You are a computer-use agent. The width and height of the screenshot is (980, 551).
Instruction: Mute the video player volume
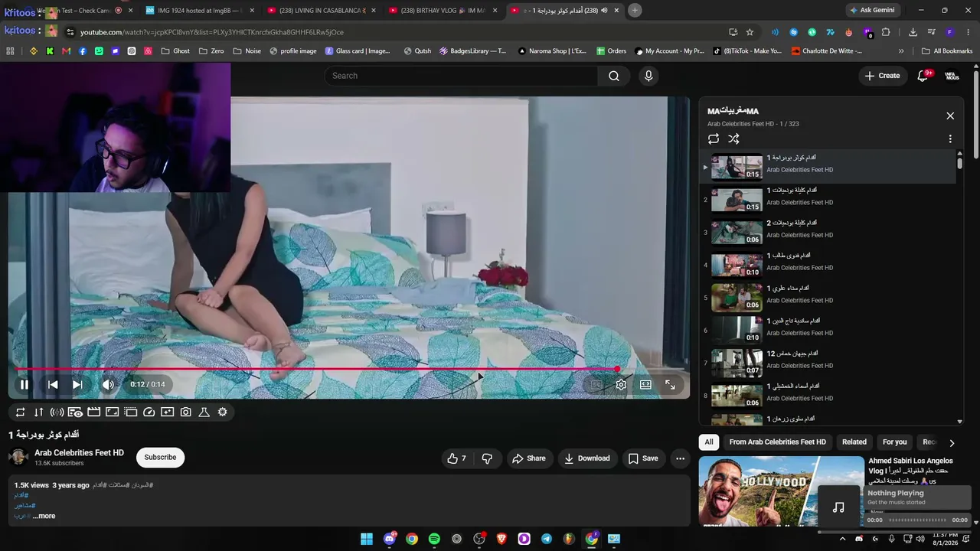point(108,384)
